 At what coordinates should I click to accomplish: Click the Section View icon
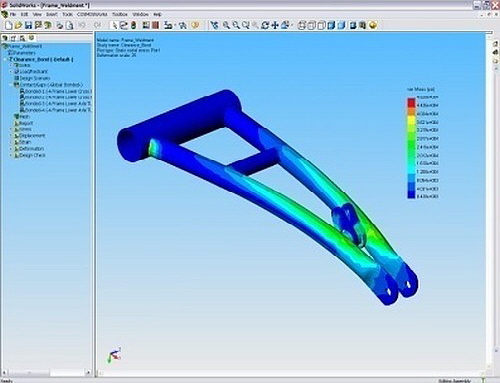[363, 25]
